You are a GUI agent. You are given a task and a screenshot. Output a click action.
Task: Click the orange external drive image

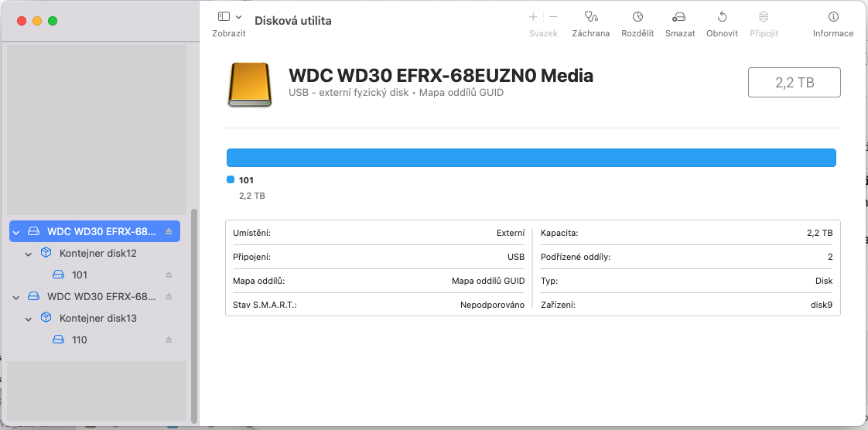click(x=250, y=84)
